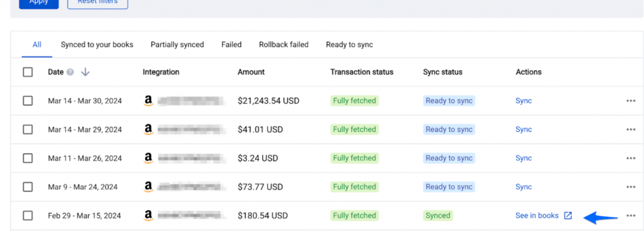Tick the select-all checkbox in table header
The width and height of the screenshot is (644, 231).
(x=28, y=72)
